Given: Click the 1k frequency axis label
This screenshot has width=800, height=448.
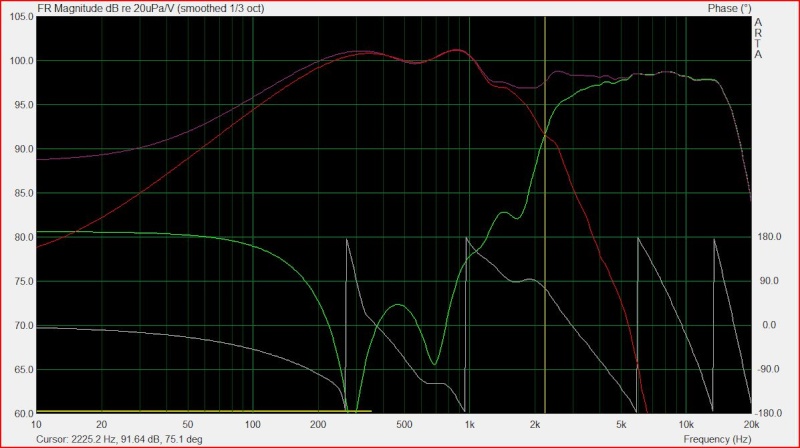Looking at the screenshot, I should [469, 425].
